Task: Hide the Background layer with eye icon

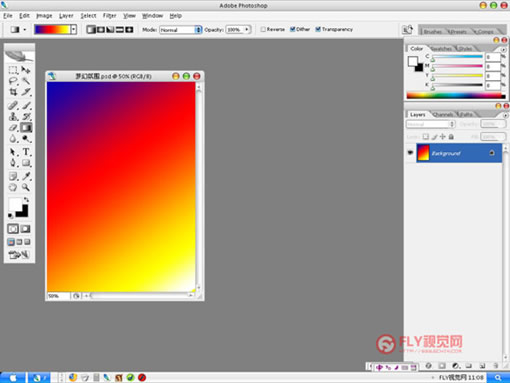Action: (x=410, y=153)
